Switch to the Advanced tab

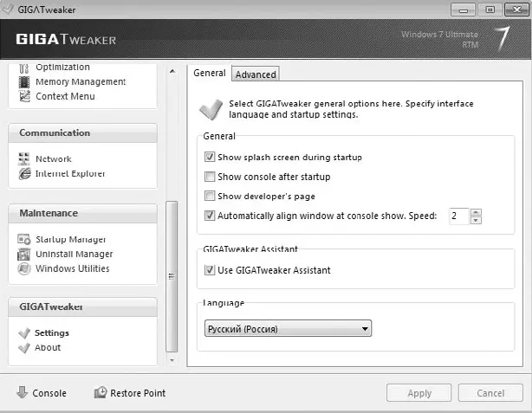click(256, 74)
